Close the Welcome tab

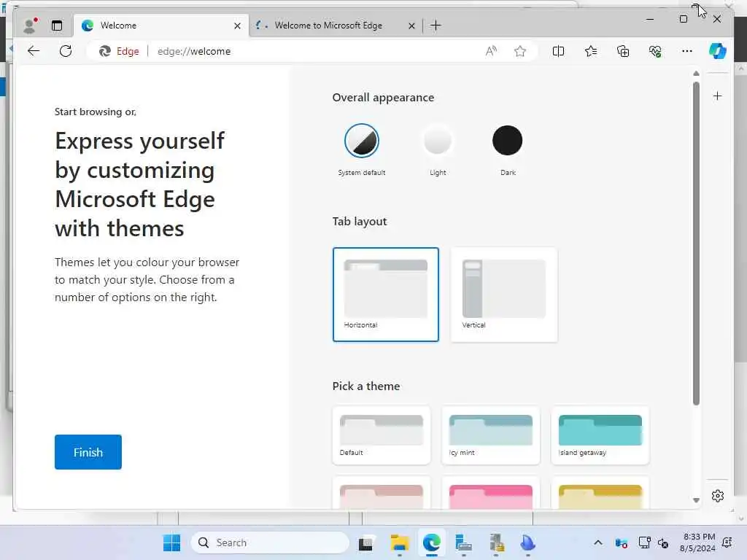[237, 26]
